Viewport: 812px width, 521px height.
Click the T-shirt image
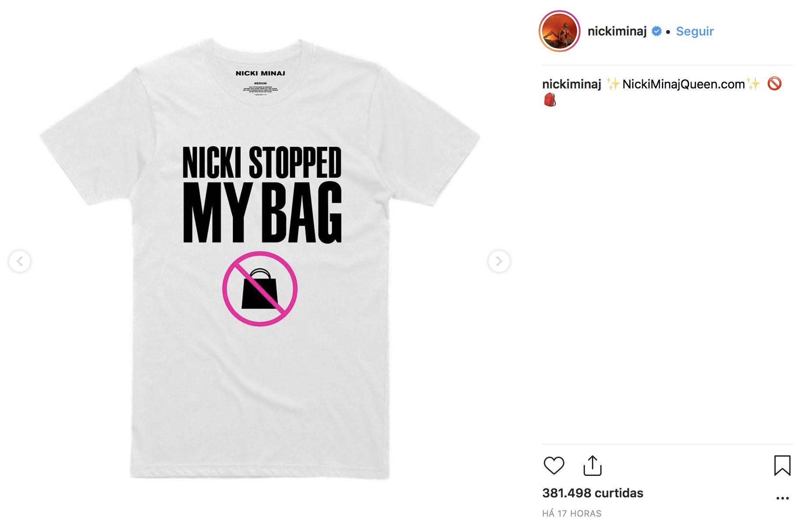point(260,259)
